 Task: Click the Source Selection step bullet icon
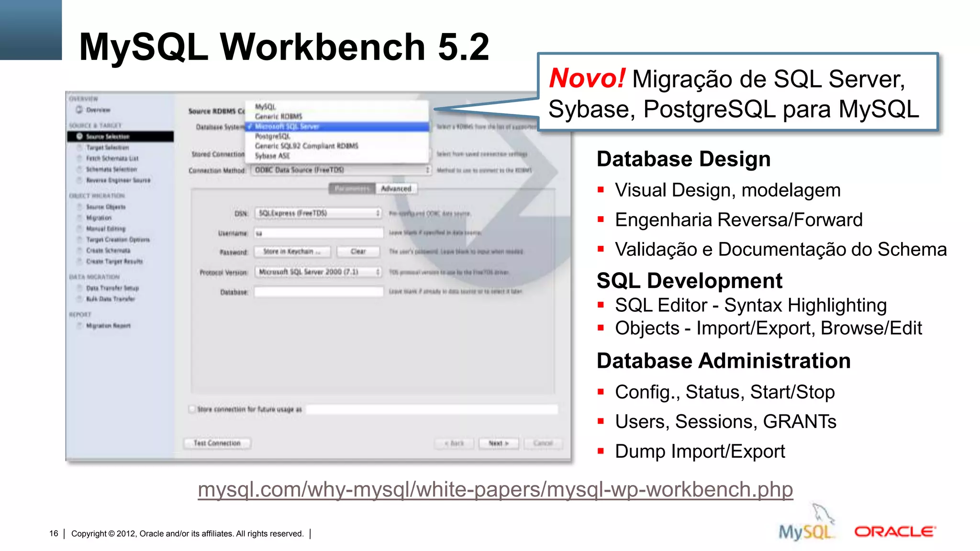pyautogui.click(x=79, y=136)
